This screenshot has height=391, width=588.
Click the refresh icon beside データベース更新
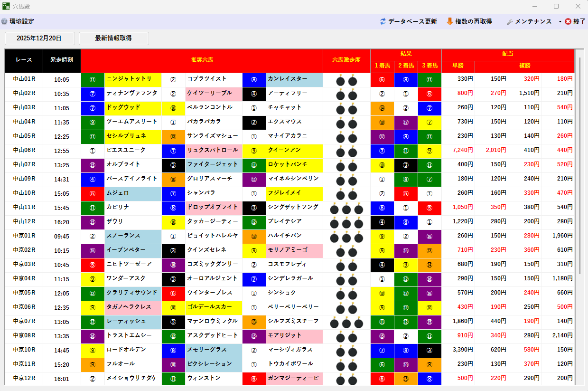coord(382,21)
